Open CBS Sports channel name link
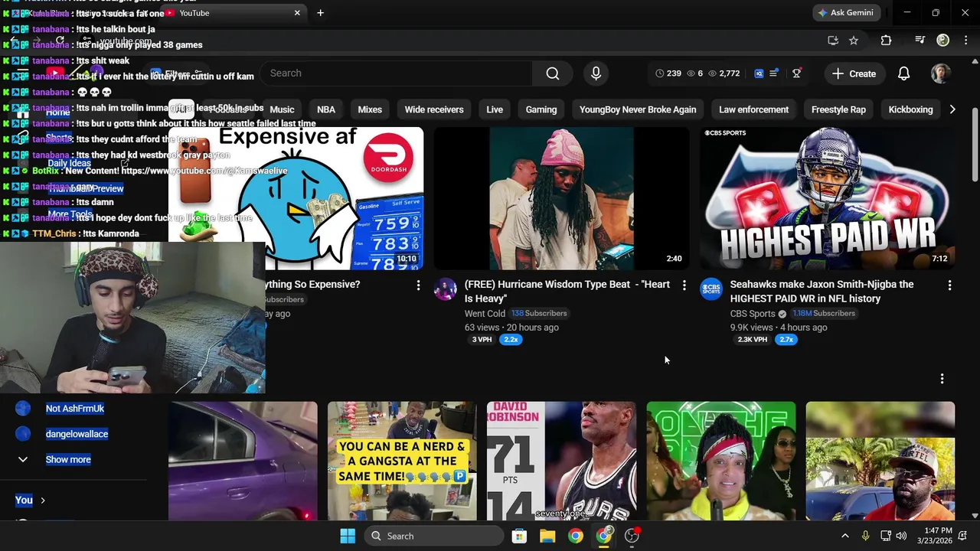This screenshot has height=551, width=980. point(753,314)
